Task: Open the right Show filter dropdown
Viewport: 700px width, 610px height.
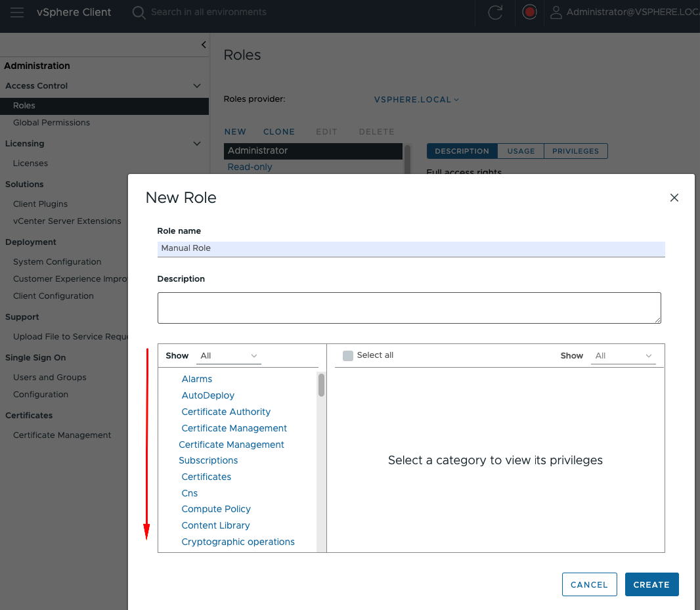Action: [x=623, y=355]
